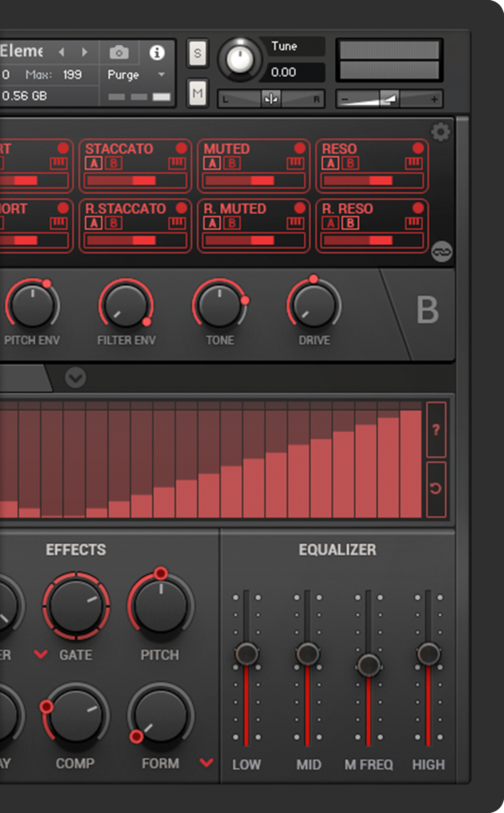Expand the red chevron beside FORM
504x813 pixels.
point(206,762)
